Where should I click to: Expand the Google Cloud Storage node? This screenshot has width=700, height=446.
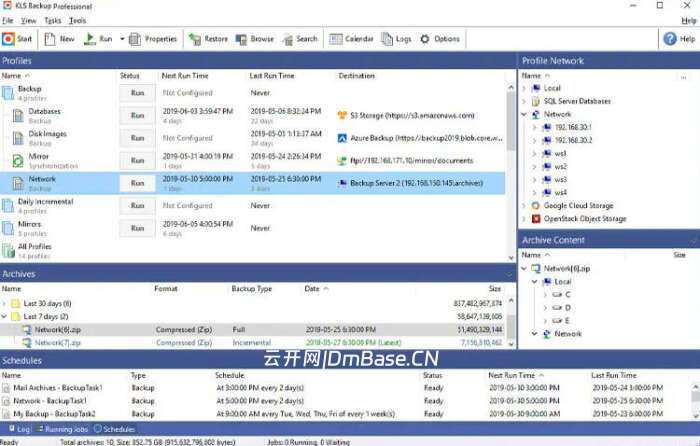click(x=524, y=206)
